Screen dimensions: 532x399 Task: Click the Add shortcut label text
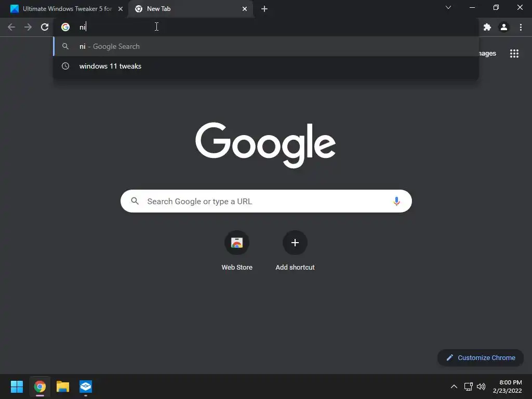(x=295, y=268)
